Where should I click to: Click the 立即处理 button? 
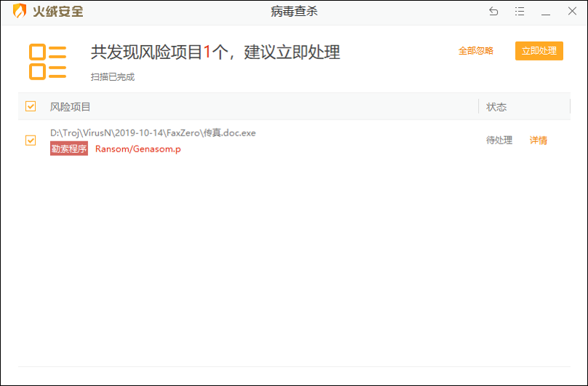coord(539,51)
